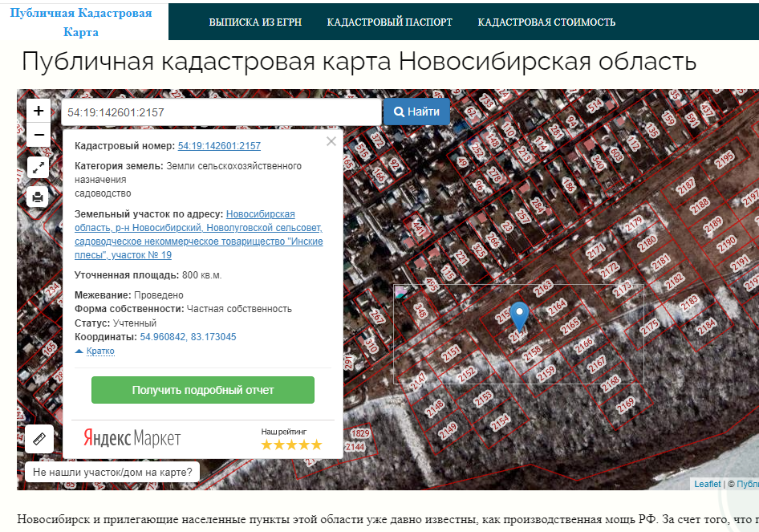
Task: Click the Межевание: Проведено text
Action: point(128,294)
